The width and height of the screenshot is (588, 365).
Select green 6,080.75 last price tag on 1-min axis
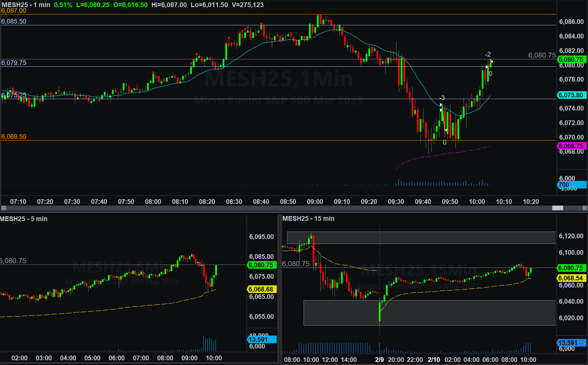tap(572, 60)
